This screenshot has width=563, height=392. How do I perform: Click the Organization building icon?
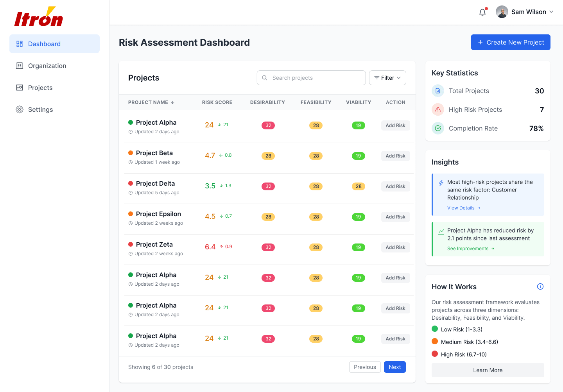pos(20,66)
